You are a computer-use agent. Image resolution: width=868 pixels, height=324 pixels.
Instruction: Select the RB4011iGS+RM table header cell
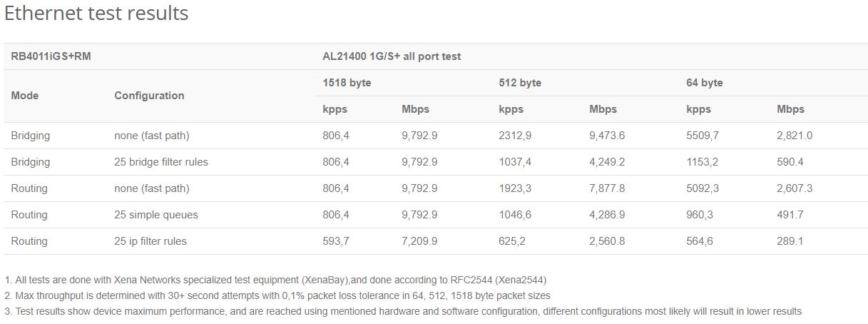pyautogui.click(x=51, y=56)
